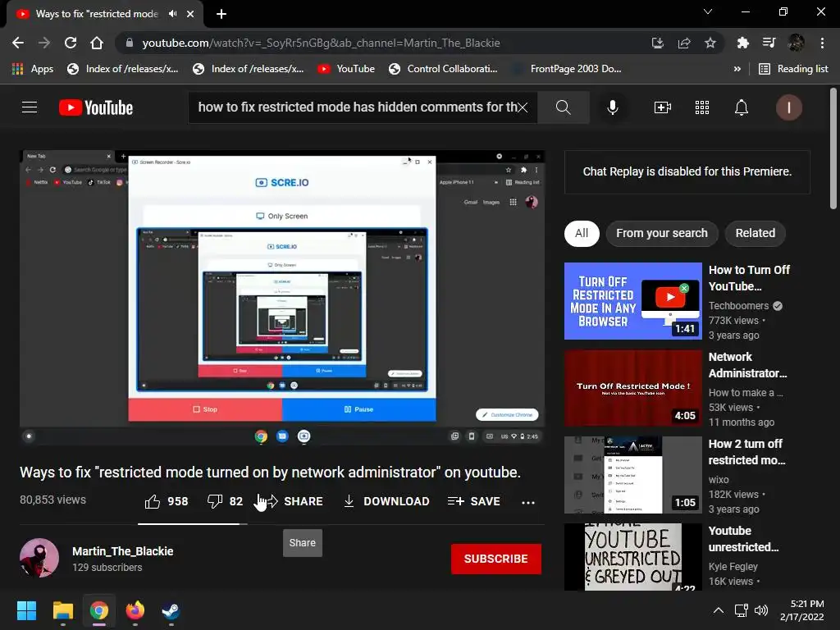Like the video with 958 likes

[x=167, y=501]
